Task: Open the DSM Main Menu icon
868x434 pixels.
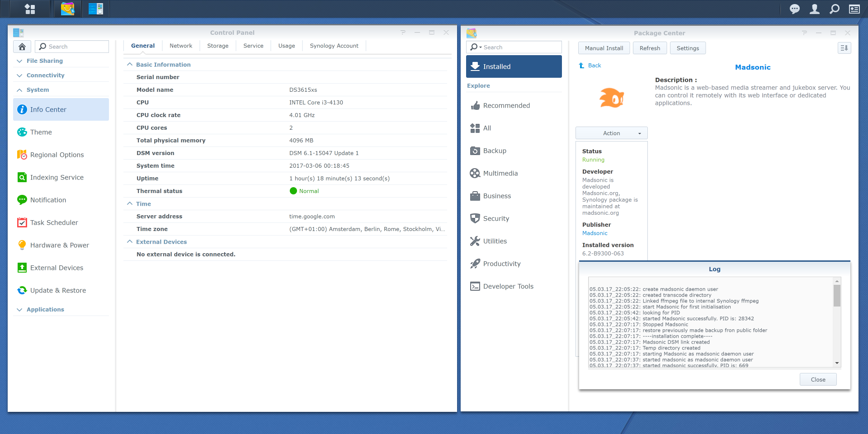Action: click(30, 9)
